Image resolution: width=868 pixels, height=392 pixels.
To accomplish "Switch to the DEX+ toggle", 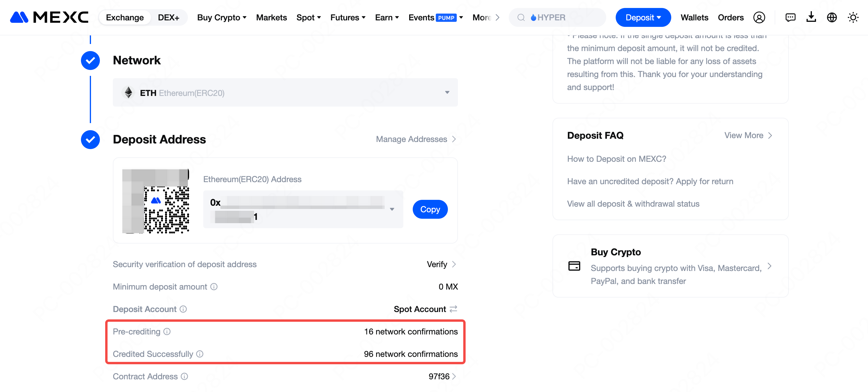I will tap(168, 17).
